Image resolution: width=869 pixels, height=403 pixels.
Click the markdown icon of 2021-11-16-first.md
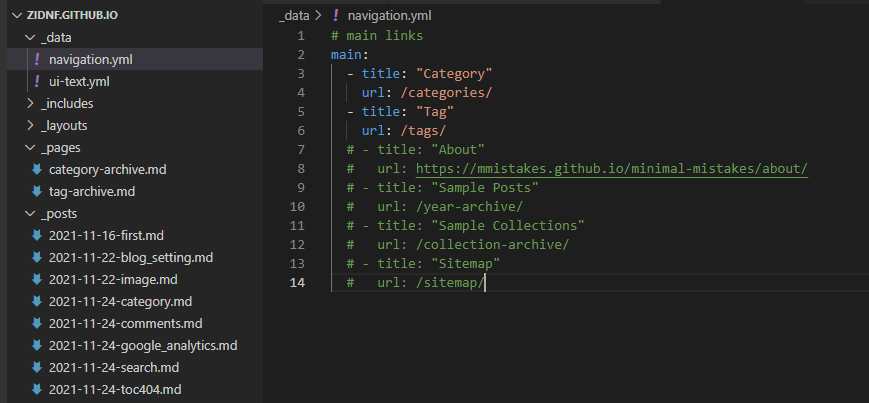tap(37, 236)
